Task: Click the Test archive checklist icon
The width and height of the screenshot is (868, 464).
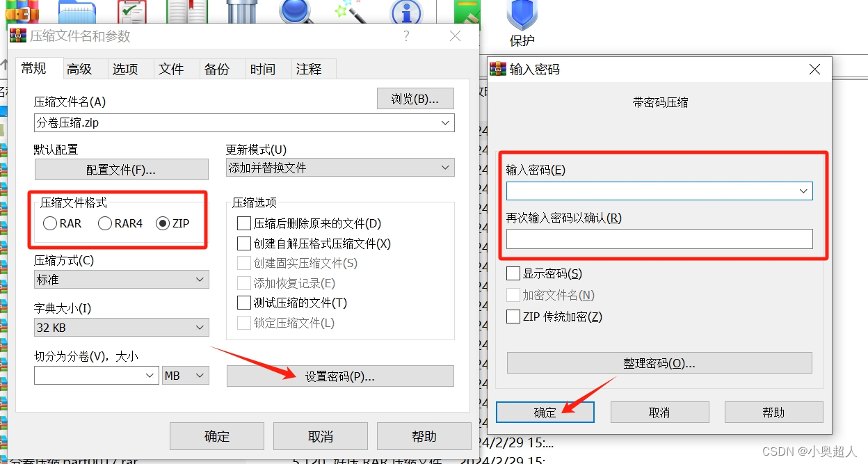Action: pos(131,10)
